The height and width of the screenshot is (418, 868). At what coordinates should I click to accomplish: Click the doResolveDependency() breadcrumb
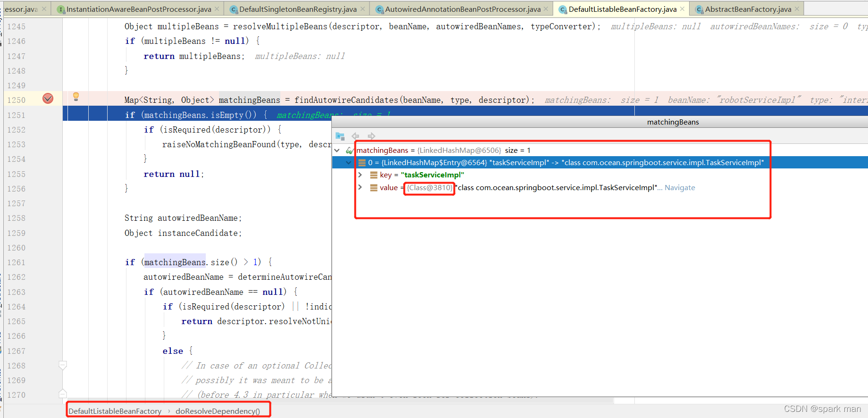point(218,411)
